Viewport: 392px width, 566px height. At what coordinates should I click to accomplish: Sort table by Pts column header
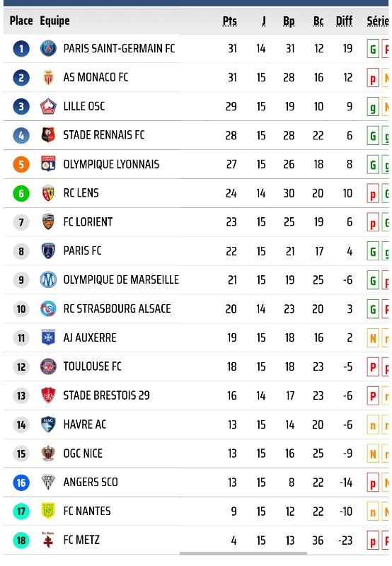229,21
